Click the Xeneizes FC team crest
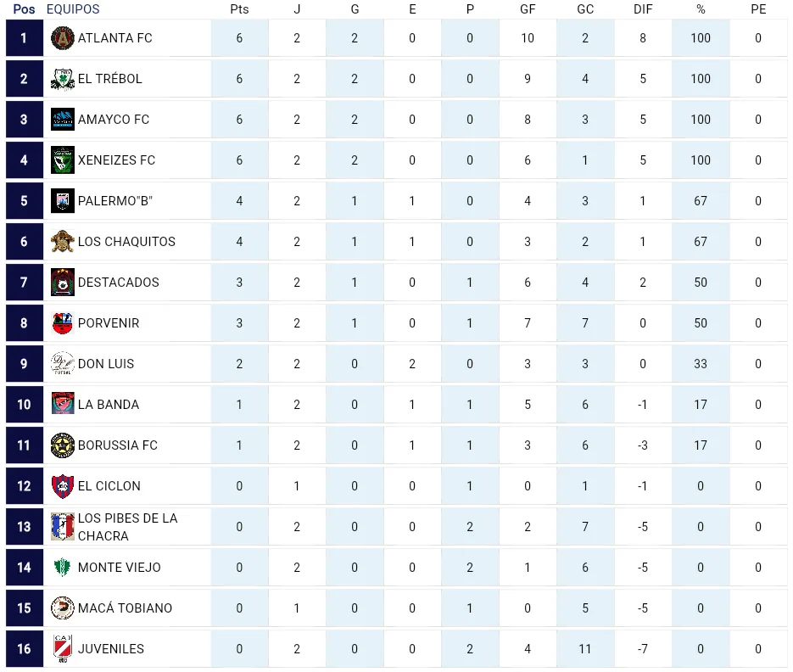The height and width of the screenshot is (672, 793). coord(63,160)
